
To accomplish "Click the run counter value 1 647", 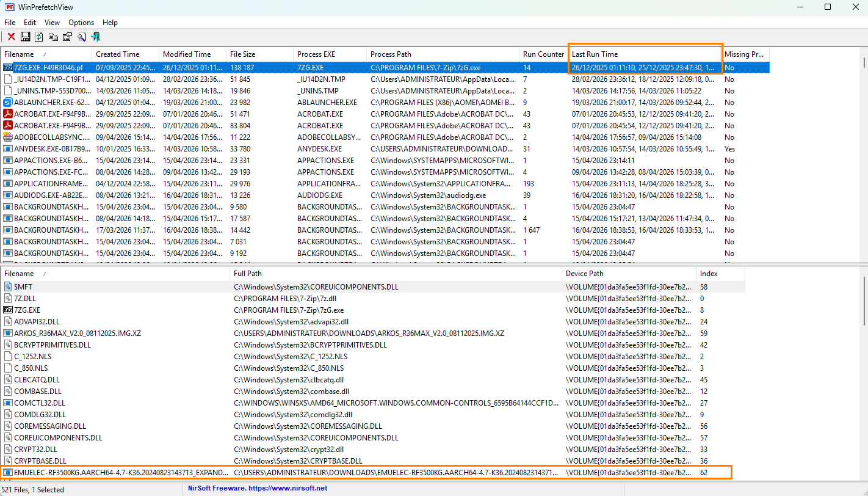I will (533, 230).
